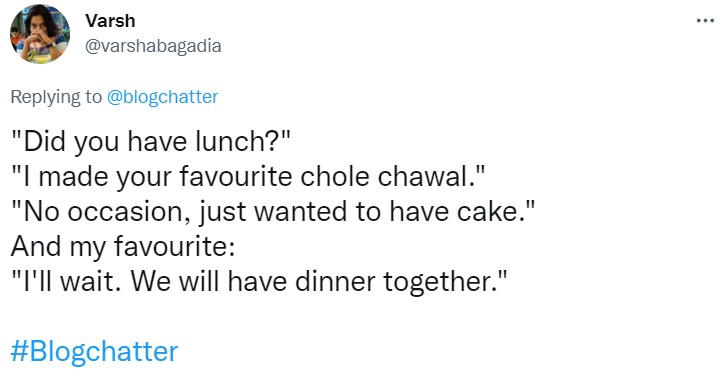Click the sentence "We will have"
This screenshot has width=726, height=377.
209,282
